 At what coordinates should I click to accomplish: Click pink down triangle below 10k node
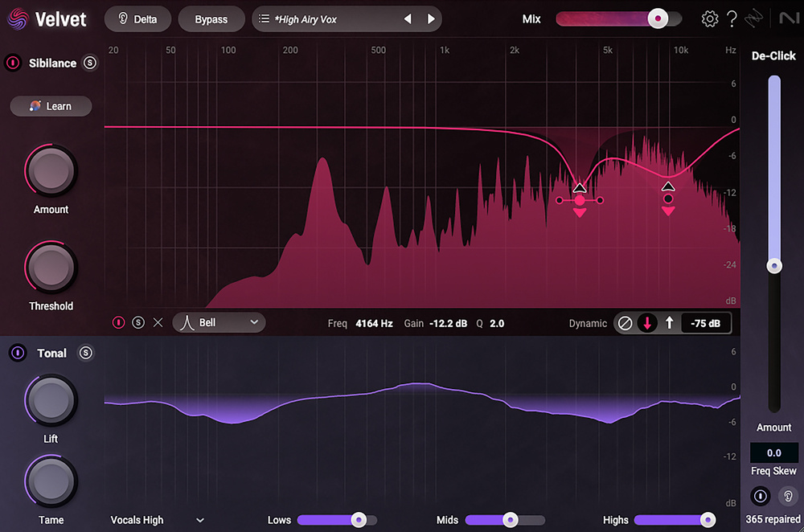point(668,211)
